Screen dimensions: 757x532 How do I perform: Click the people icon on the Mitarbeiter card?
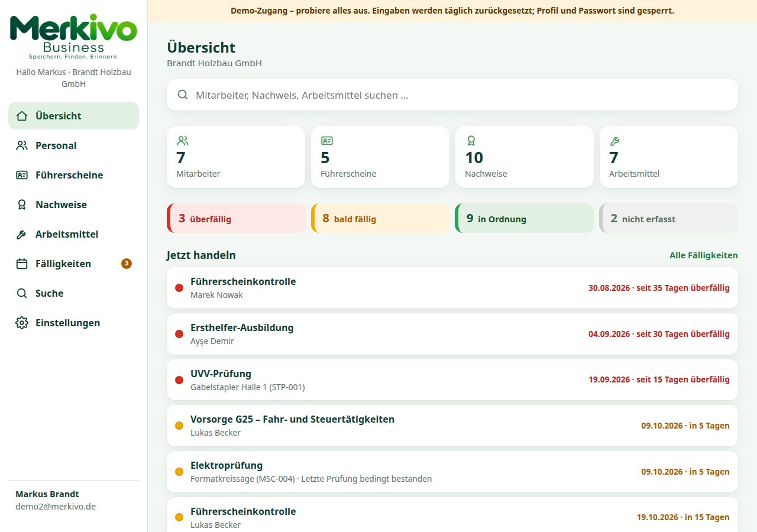click(x=182, y=141)
